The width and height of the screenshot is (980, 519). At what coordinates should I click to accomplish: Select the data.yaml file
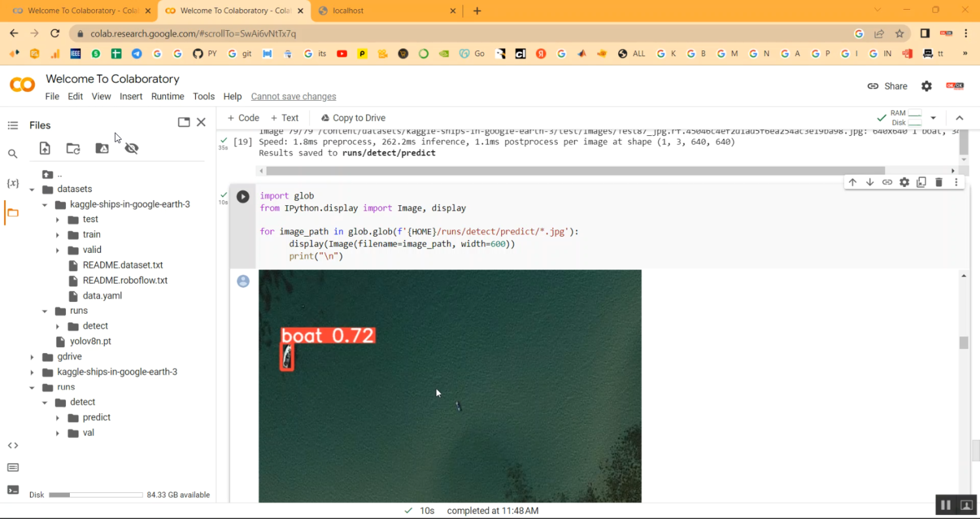click(102, 295)
